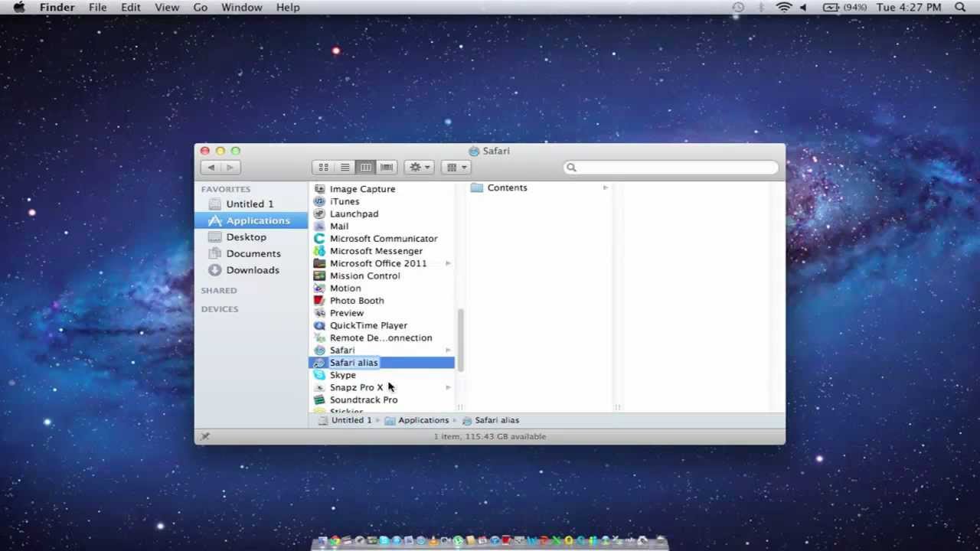980x551 pixels.
Task: Open Spotlight search
Action: point(960,8)
